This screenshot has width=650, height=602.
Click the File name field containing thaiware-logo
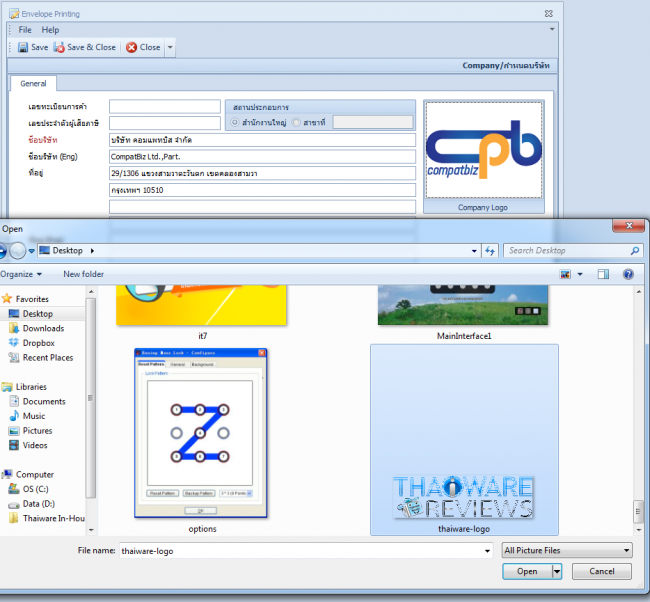(301, 551)
